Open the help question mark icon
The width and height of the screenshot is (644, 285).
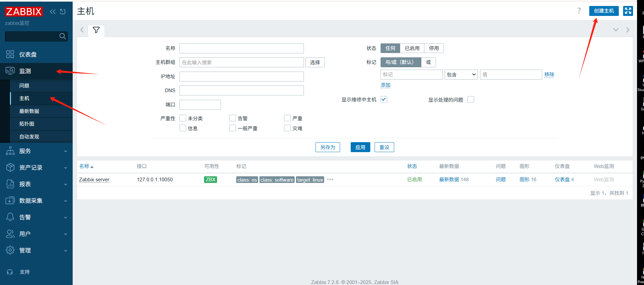pos(579,11)
